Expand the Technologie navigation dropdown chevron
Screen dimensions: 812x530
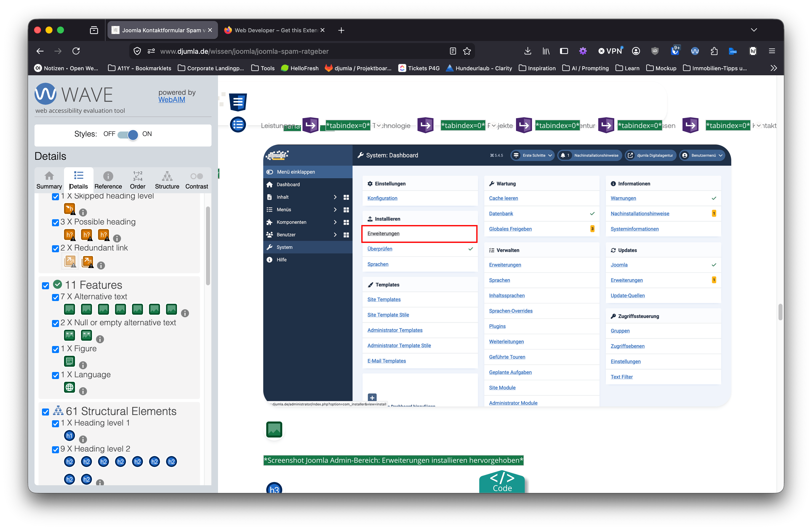(x=378, y=125)
